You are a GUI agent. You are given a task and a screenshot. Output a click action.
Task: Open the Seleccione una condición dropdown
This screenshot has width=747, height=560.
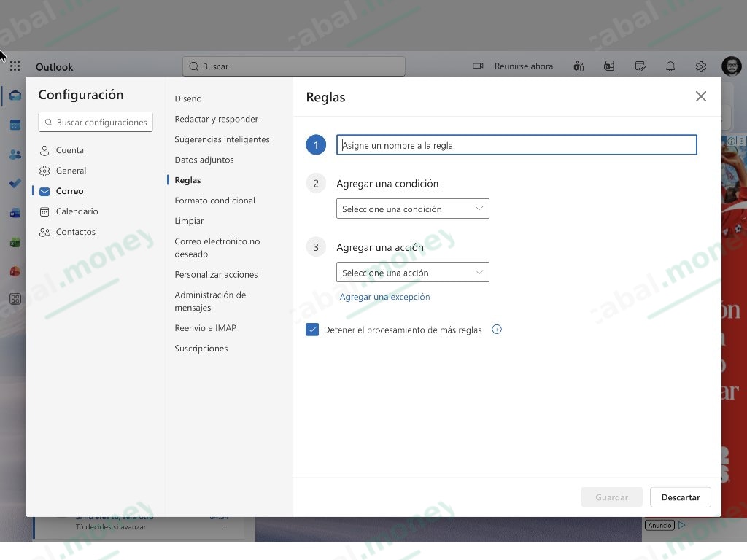point(412,208)
